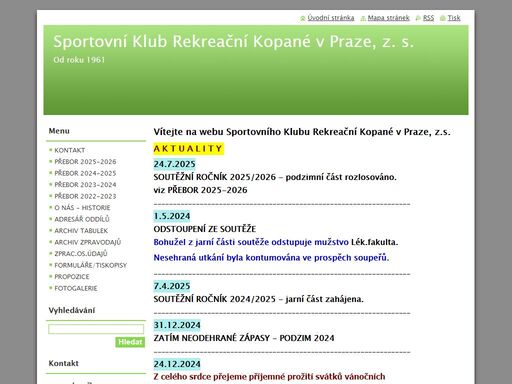
Task: Open ZPRAC.OS.ÚDAJŮ menu item
Action: click(81, 254)
